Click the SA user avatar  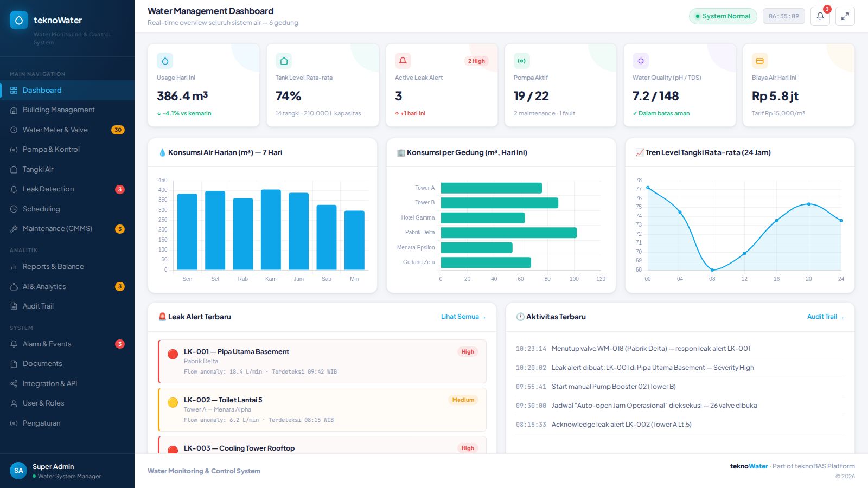(x=18, y=471)
